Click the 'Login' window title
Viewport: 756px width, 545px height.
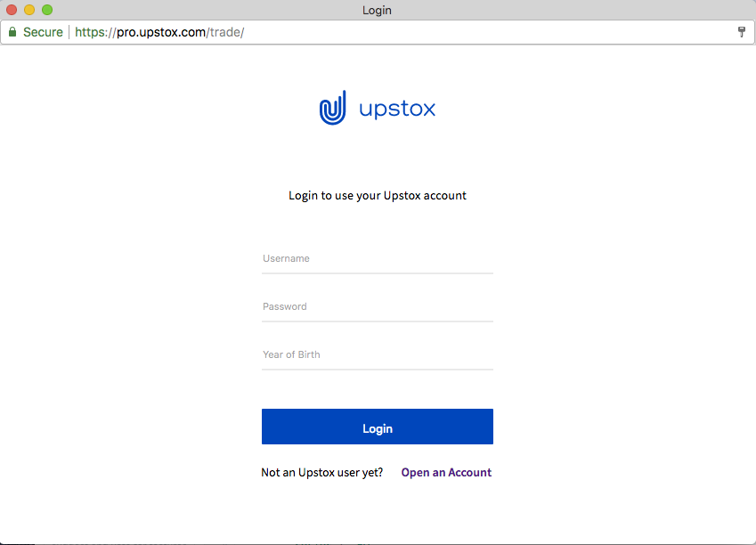click(377, 10)
